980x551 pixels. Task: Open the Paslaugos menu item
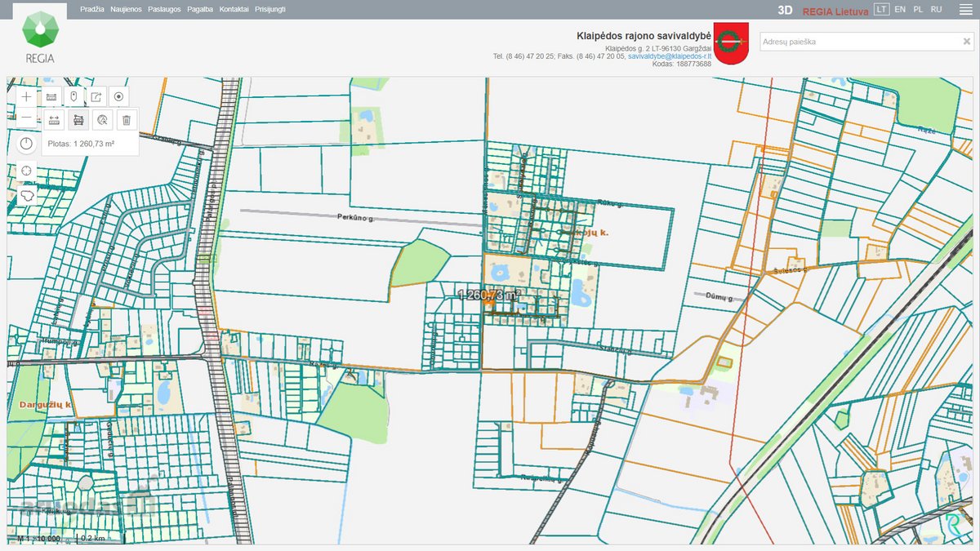164,9
